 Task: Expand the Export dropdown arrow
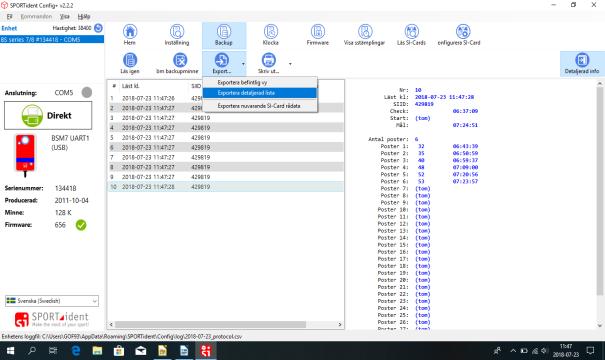pyautogui.click(x=243, y=64)
